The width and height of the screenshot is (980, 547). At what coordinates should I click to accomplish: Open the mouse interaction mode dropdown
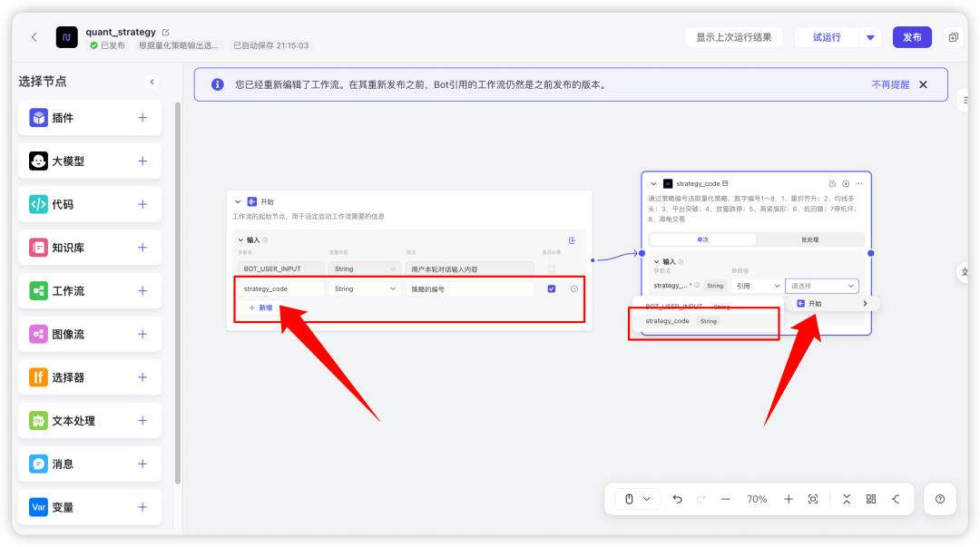(638, 499)
